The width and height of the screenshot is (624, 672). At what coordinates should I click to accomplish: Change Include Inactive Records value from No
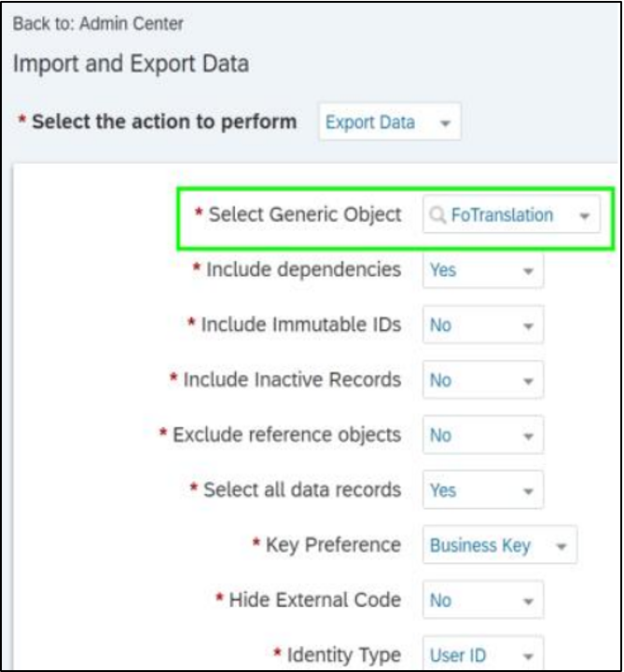(x=483, y=379)
